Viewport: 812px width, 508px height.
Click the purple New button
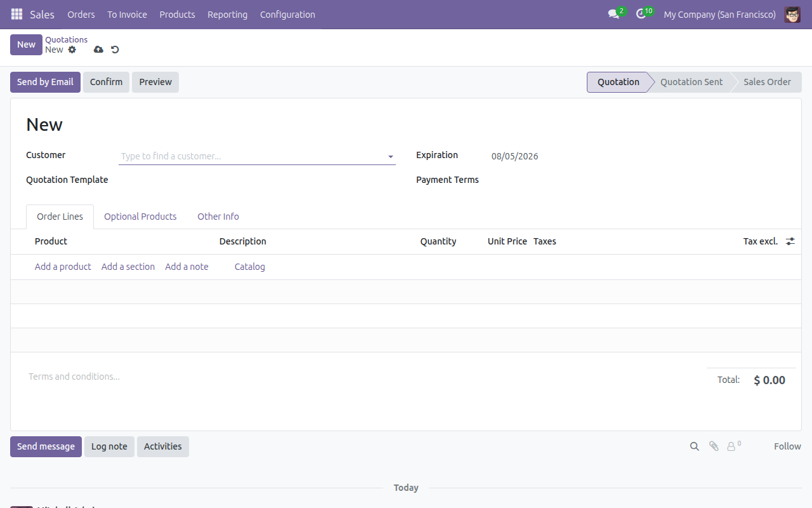coord(26,44)
